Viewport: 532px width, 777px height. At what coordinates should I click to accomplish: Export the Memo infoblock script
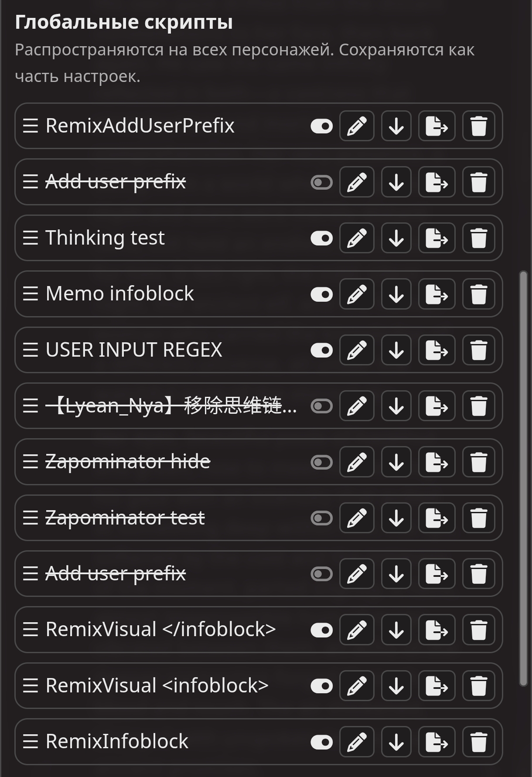437,294
